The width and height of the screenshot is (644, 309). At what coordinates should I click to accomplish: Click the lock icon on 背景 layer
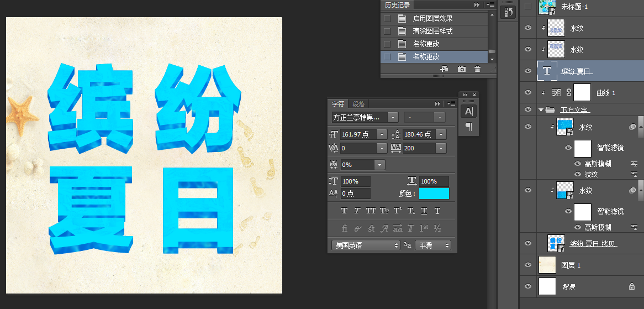tap(632, 286)
